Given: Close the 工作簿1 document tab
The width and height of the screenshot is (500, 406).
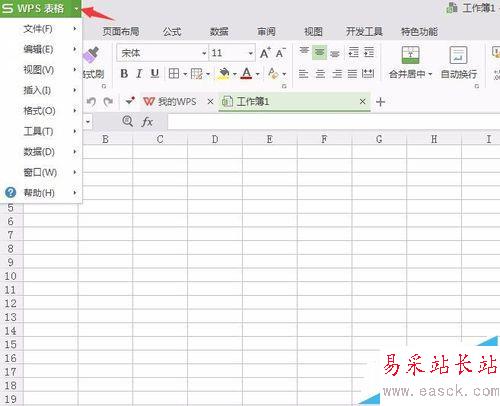Looking at the screenshot, I should pos(363,101).
